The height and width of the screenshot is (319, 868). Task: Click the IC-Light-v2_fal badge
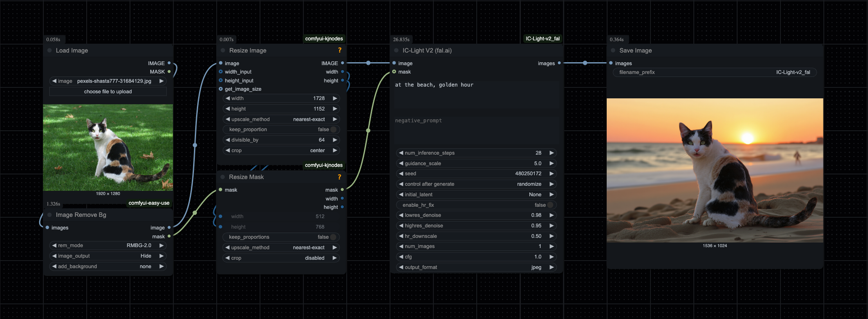click(x=542, y=39)
